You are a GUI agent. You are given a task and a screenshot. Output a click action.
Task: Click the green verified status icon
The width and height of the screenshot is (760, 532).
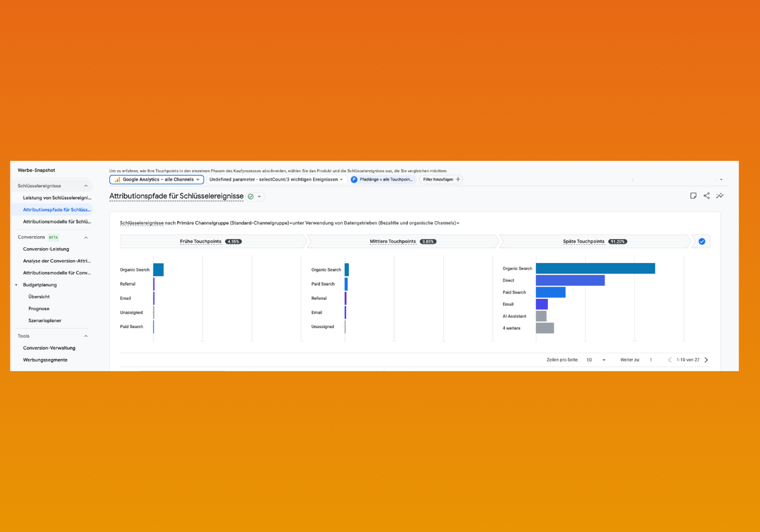pos(251,196)
